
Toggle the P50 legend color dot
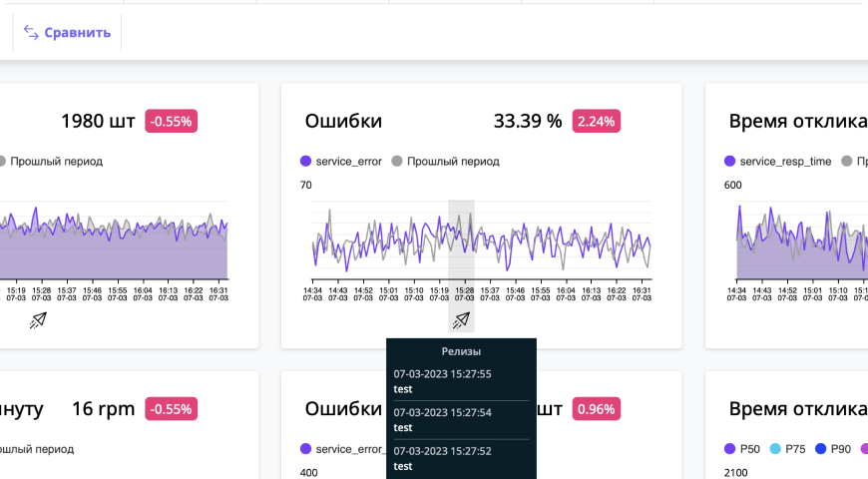click(x=729, y=449)
